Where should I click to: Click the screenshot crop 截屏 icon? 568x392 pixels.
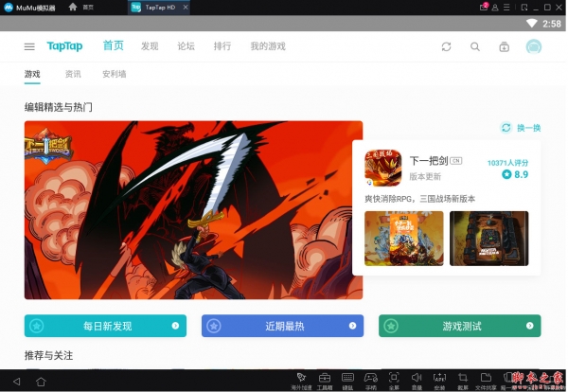tap(463, 378)
